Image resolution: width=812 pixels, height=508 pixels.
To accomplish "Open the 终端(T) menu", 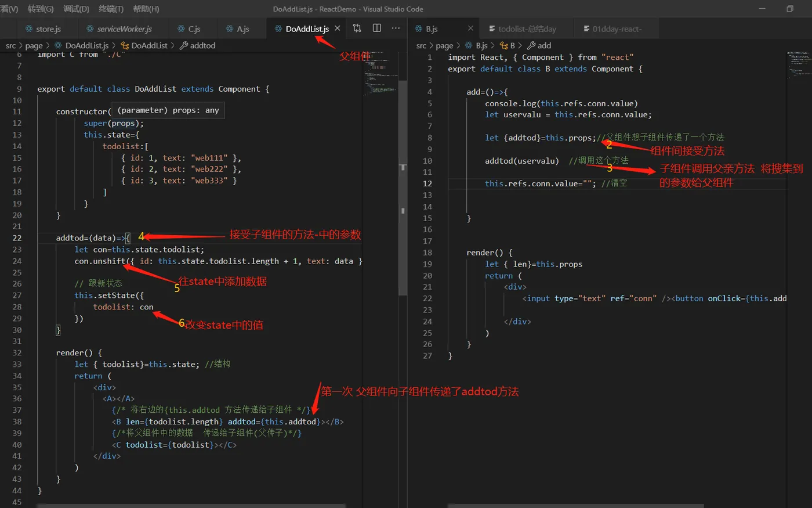I will pyautogui.click(x=111, y=9).
